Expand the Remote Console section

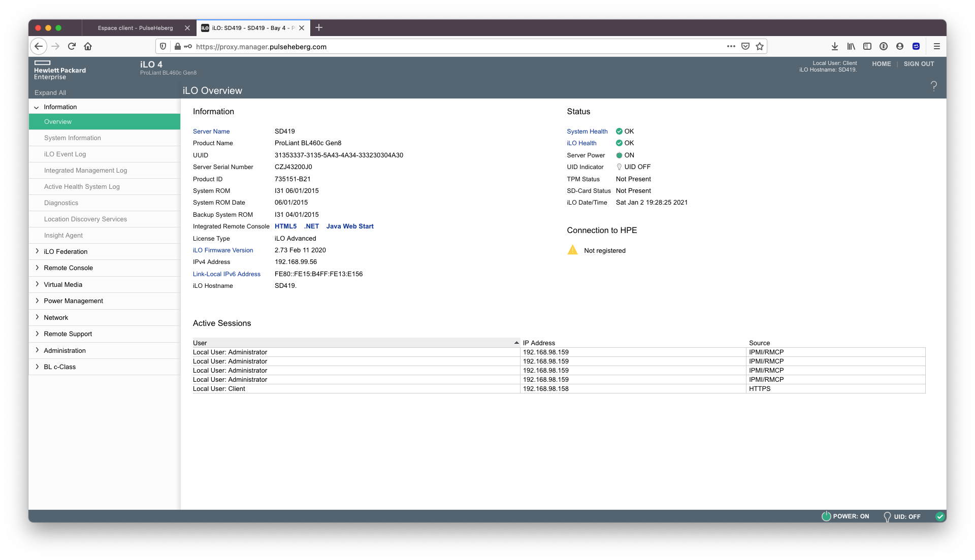coord(37,268)
